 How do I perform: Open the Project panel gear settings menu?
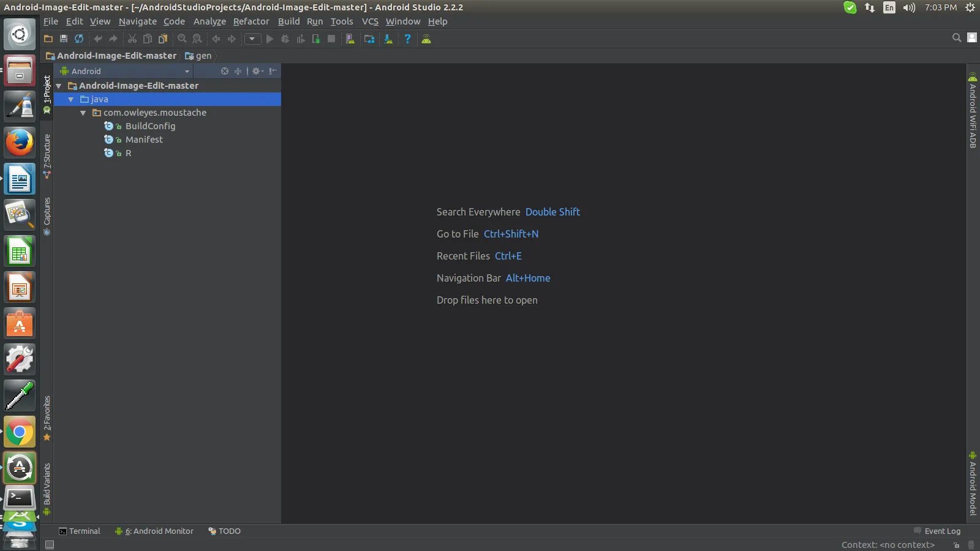(258, 71)
